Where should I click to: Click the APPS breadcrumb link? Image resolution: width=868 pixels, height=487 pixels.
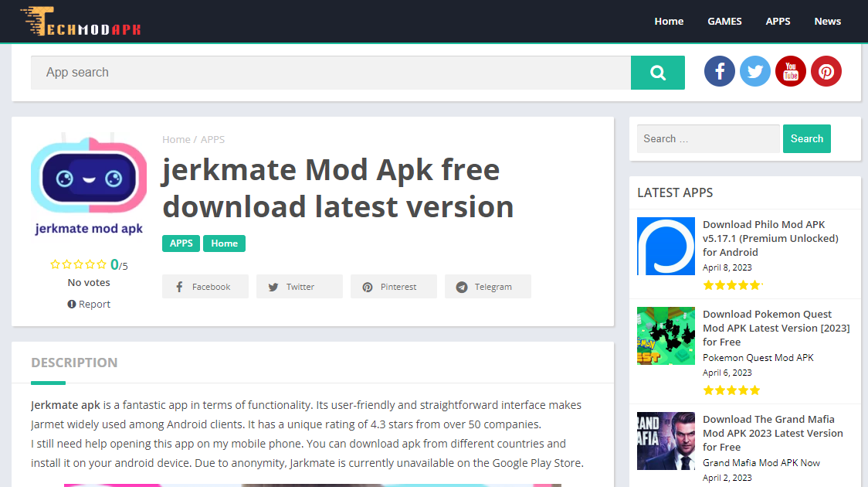point(212,140)
